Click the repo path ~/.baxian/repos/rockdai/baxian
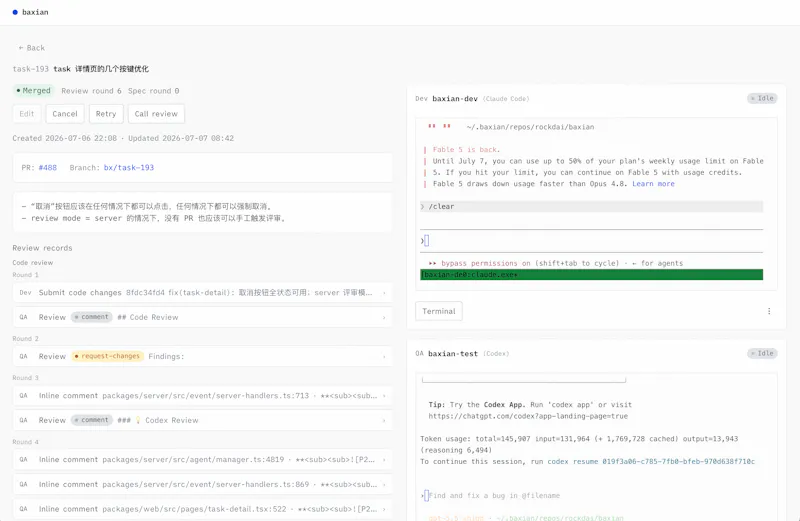Screen dimensions: 800x521 coord(530,127)
